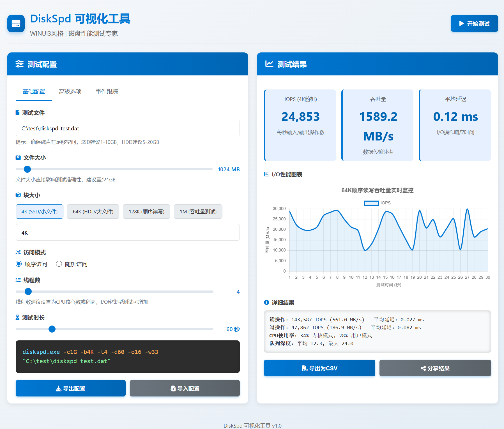504x429 pixels.
Task: Click the 测试时长 slider handle
Action: point(52,329)
